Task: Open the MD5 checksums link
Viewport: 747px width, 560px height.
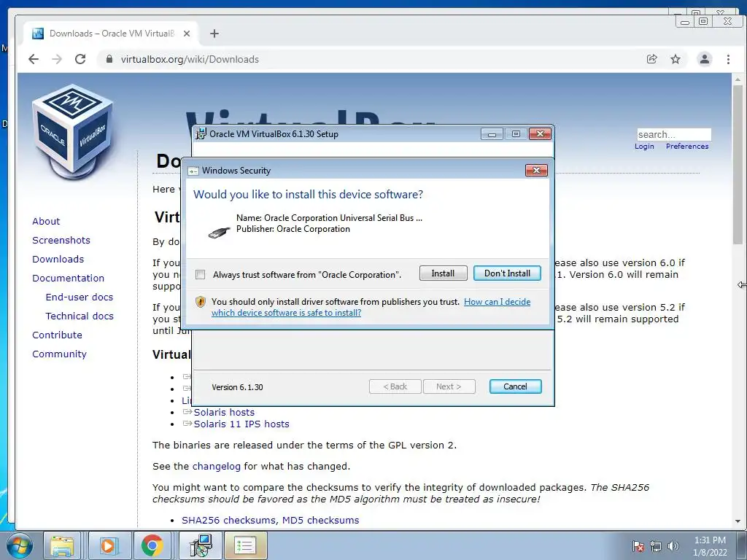Action: [321, 520]
